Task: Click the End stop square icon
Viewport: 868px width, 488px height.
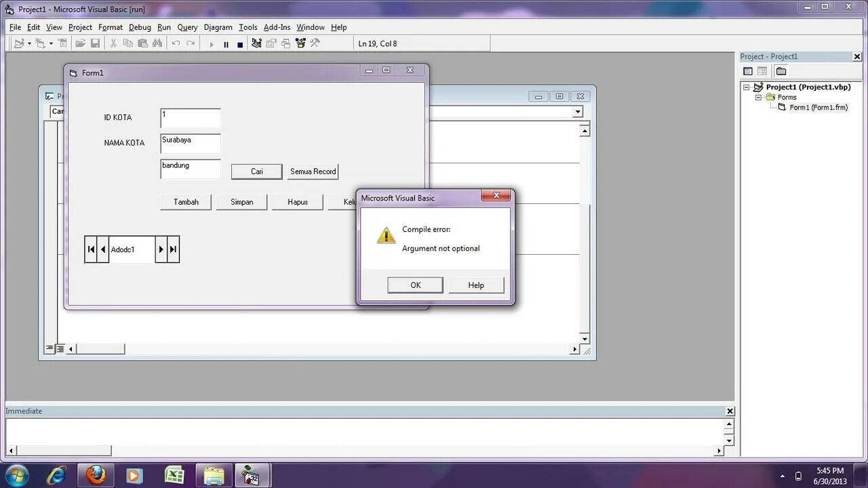Action: pos(240,44)
